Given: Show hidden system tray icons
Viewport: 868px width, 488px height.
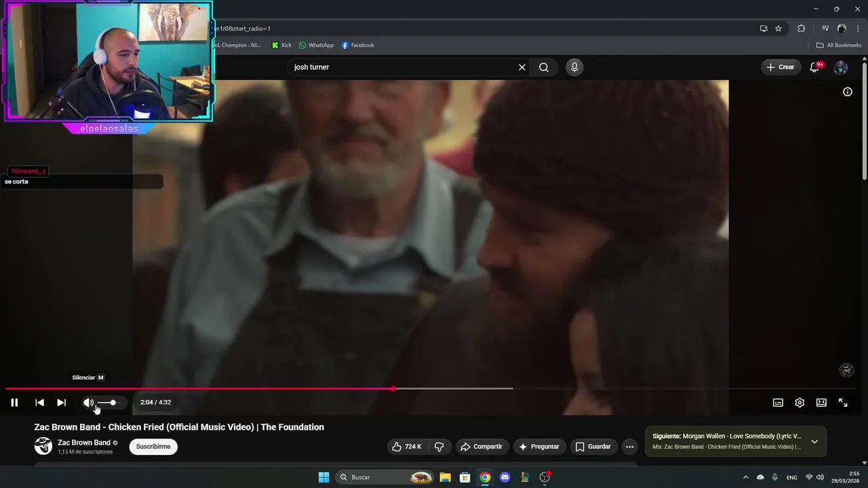Looking at the screenshot, I should 746,477.
